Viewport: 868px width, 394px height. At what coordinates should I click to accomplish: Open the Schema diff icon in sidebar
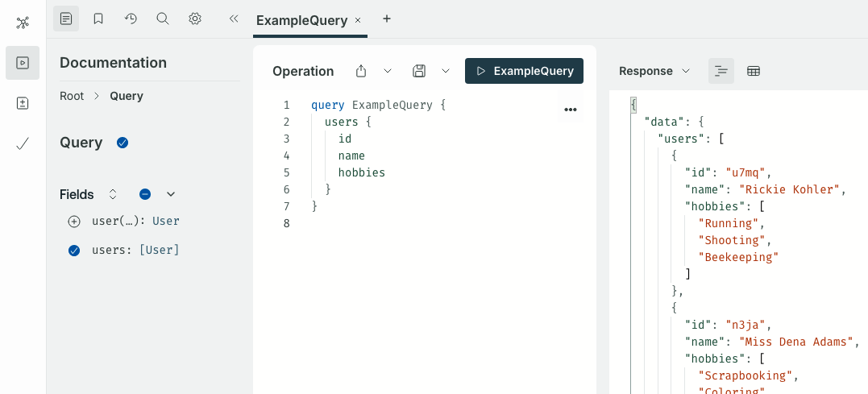22,103
